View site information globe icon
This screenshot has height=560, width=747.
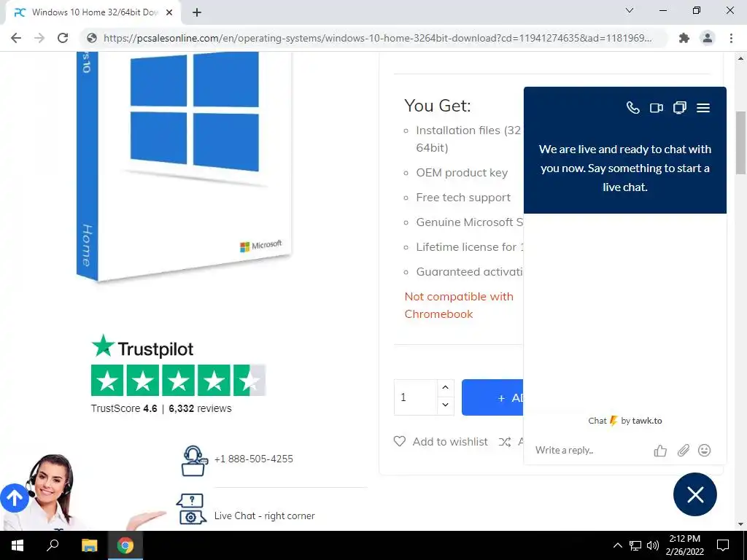point(92,38)
